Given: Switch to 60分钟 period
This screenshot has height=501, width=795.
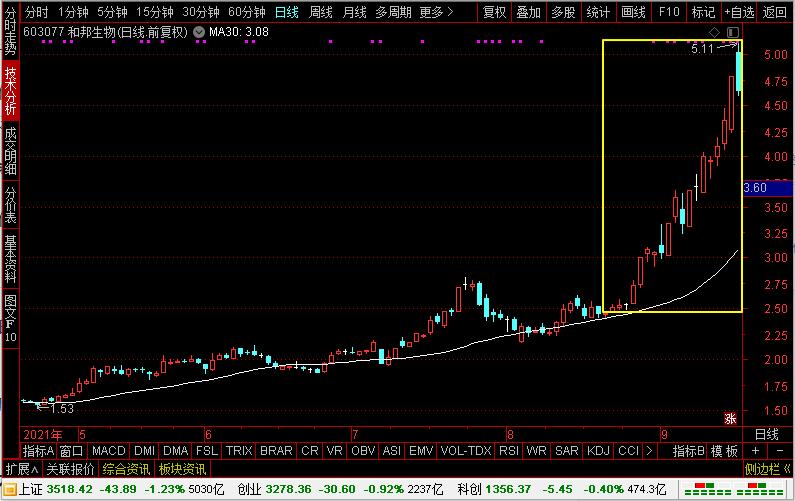Looking at the screenshot, I should pyautogui.click(x=247, y=12).
